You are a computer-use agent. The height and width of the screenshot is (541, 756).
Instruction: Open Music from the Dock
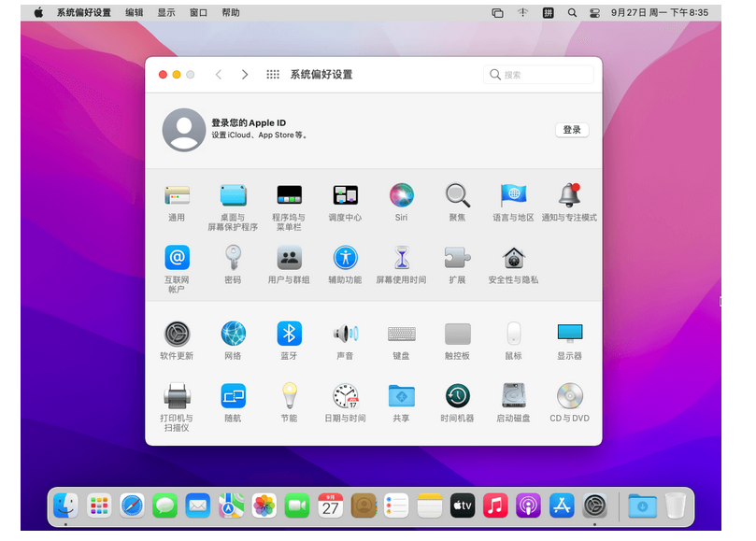coord(495,505)
